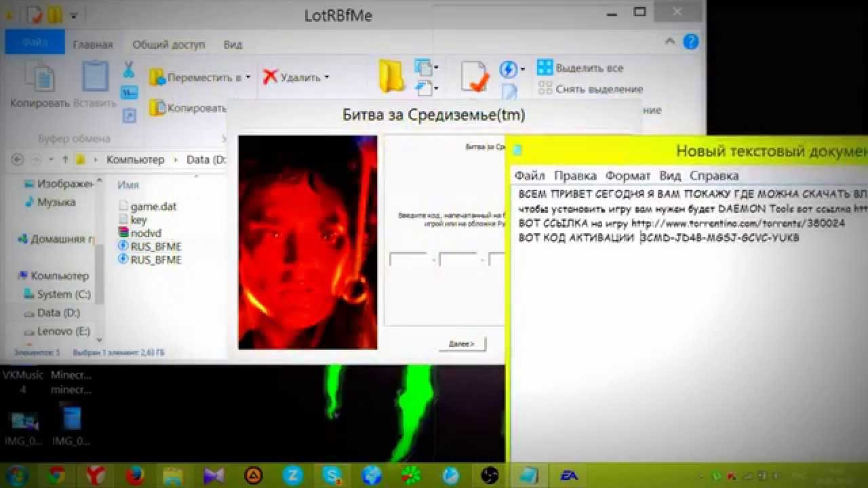Click the Windows Start button
Viewport: 868px width, 488px height.
point(17,475)
